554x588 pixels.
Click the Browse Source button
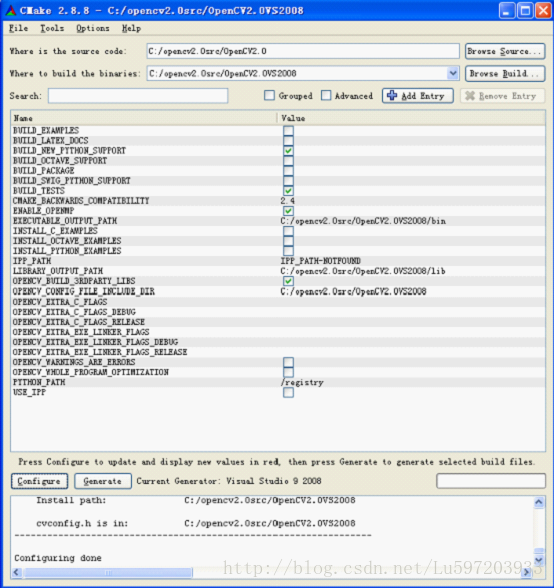point(505,51)
